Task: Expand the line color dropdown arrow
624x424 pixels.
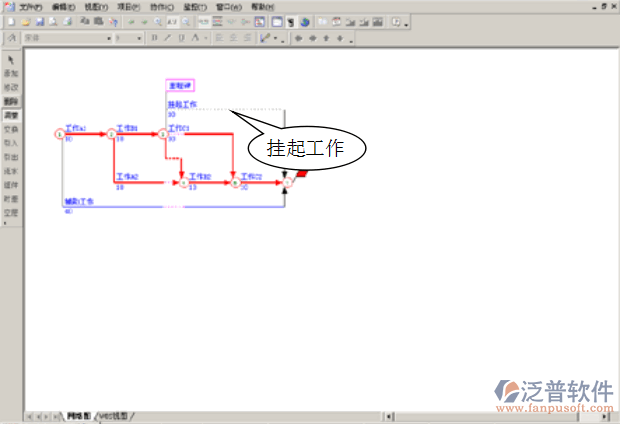Action: point(275,39)
